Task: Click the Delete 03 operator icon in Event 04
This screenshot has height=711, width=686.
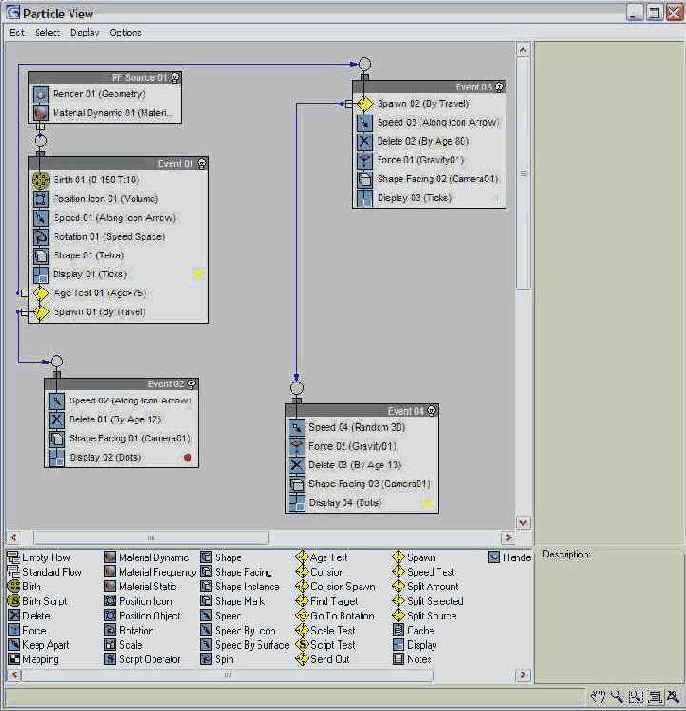Action: (x=296, y=465)
